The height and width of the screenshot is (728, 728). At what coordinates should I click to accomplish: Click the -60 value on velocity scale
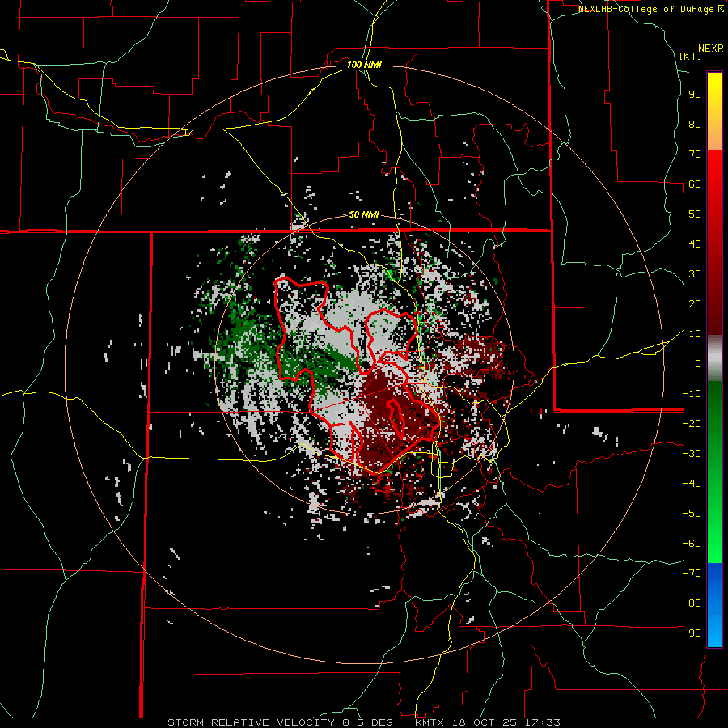pos(692,544)
